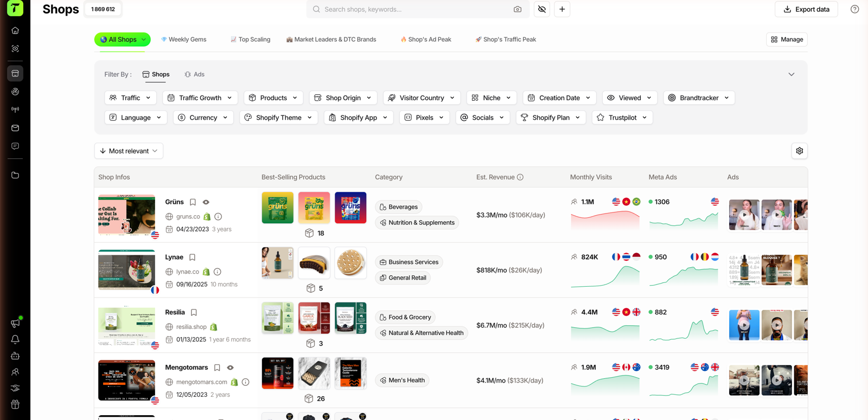Open the Most relevant sort dropdown

pyautogui.click(x=129, y=151)
